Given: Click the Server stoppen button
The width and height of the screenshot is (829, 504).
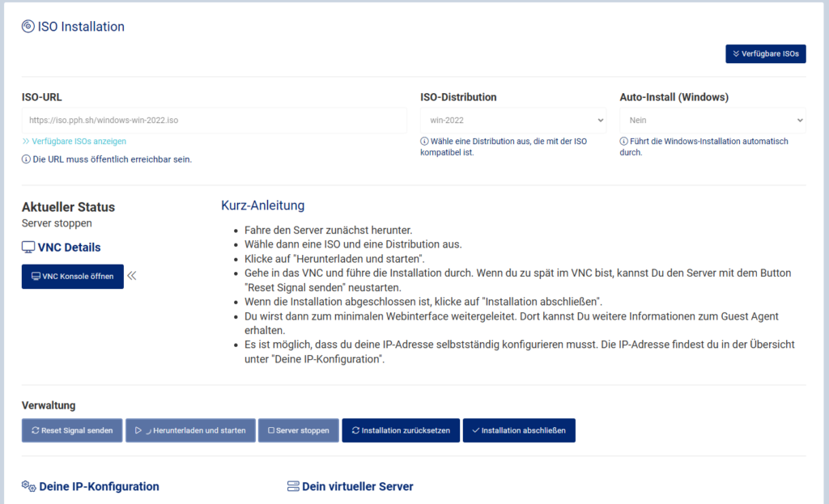Looking at the screenshot, I should coord(299,430).
